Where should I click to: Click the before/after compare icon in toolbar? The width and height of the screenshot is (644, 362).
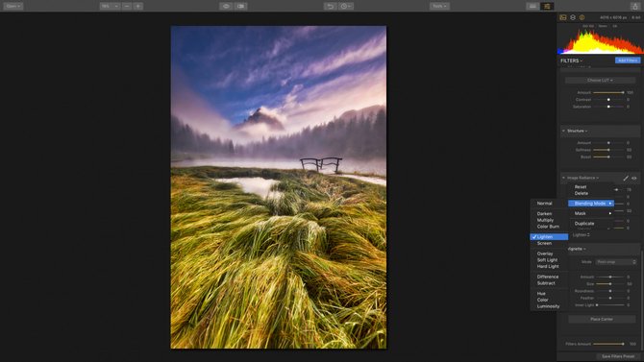[241, 6]
